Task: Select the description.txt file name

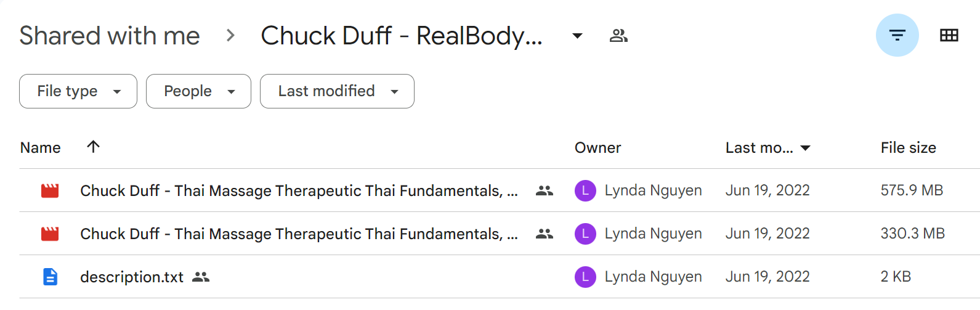Action: pos(132,277)
